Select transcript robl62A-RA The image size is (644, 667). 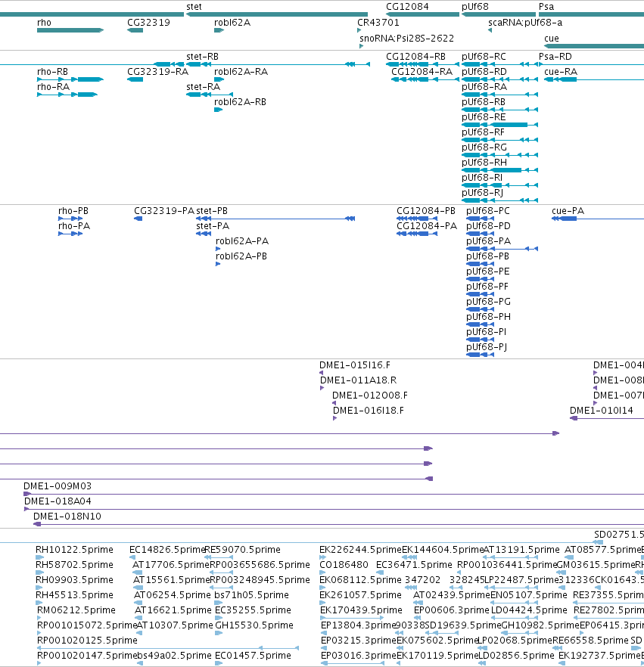(219, 79)
